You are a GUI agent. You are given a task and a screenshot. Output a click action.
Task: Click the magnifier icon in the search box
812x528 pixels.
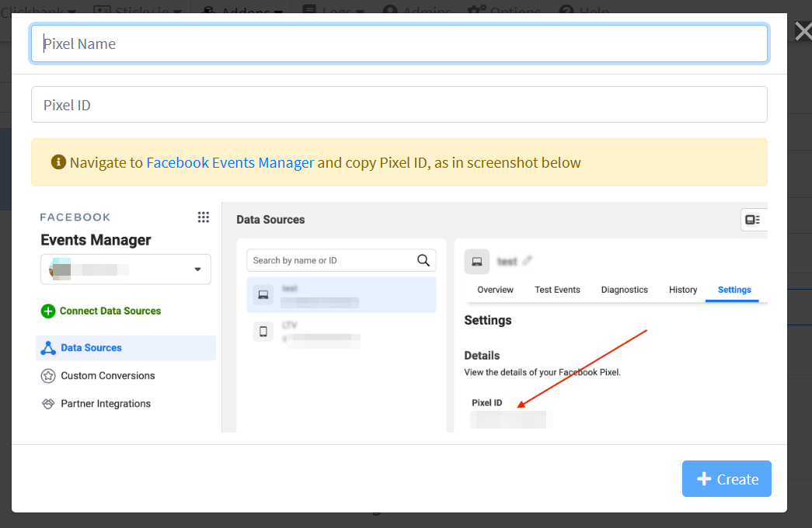point(423,260)
